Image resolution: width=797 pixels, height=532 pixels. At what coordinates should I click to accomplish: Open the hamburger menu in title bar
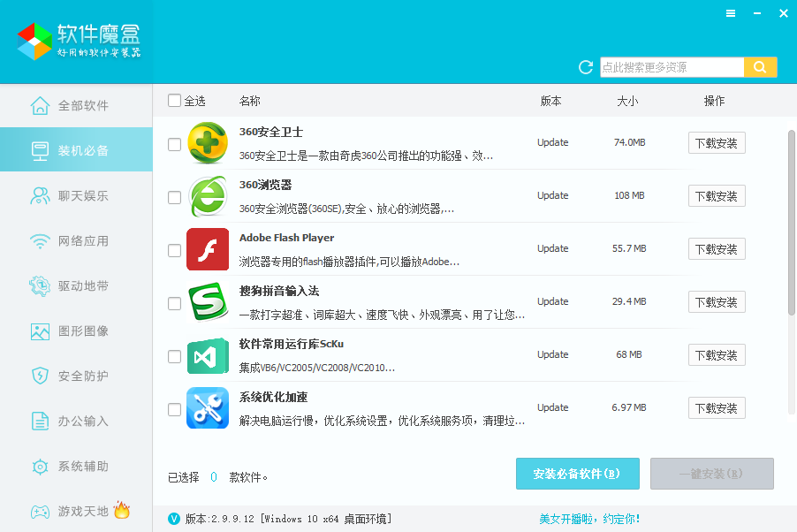tap(731, 13)
